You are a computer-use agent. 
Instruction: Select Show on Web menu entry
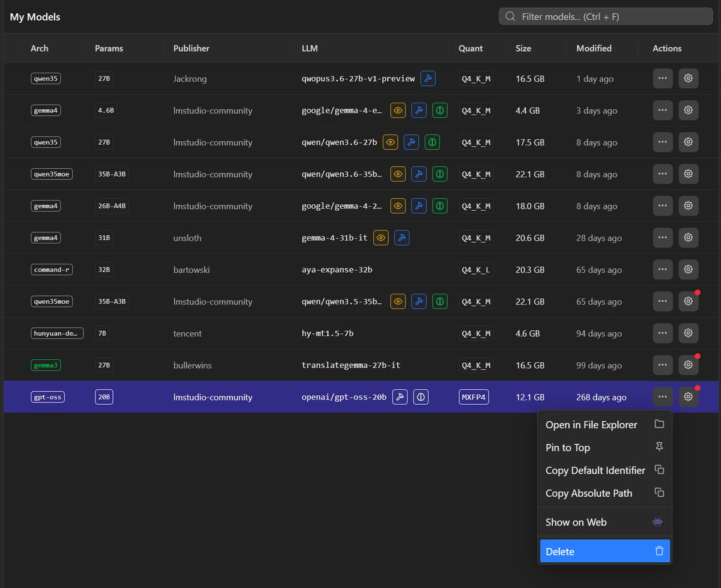(x=605, y=522)
